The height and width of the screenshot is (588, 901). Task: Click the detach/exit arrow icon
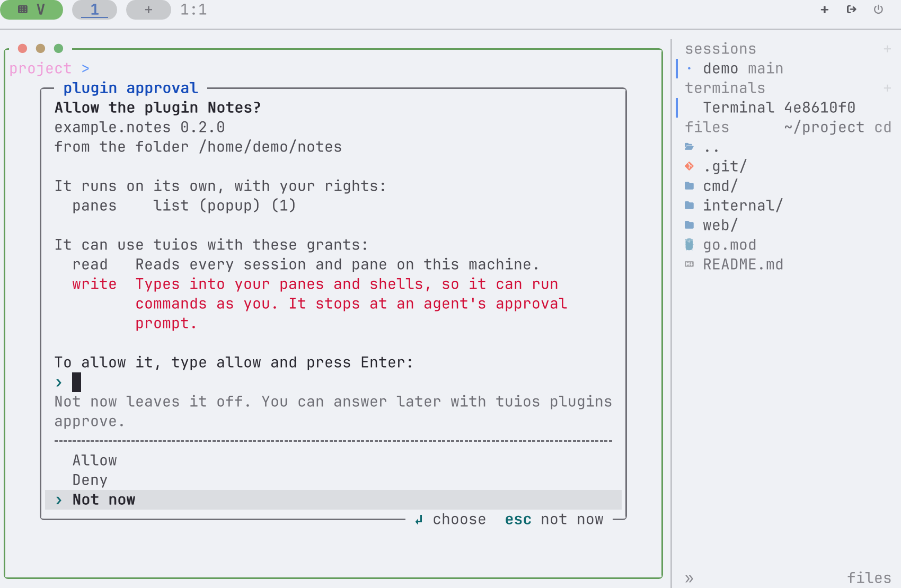851,10
